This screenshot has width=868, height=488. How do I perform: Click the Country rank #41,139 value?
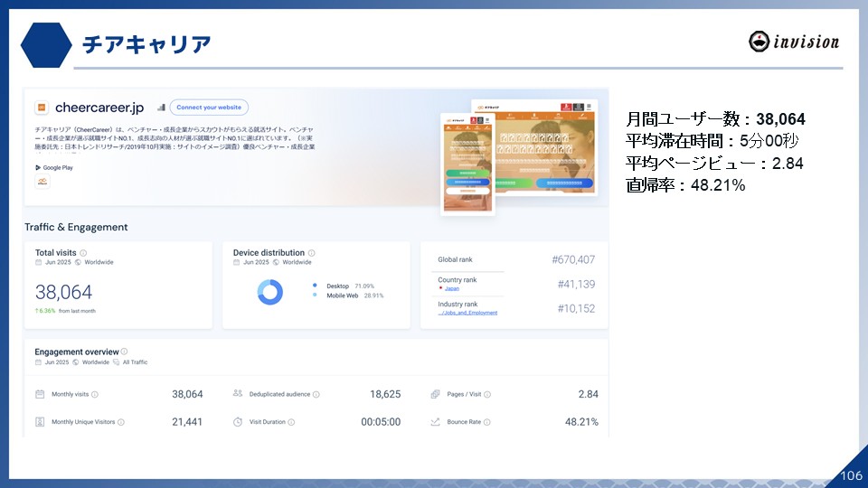(x=576, y=284)
